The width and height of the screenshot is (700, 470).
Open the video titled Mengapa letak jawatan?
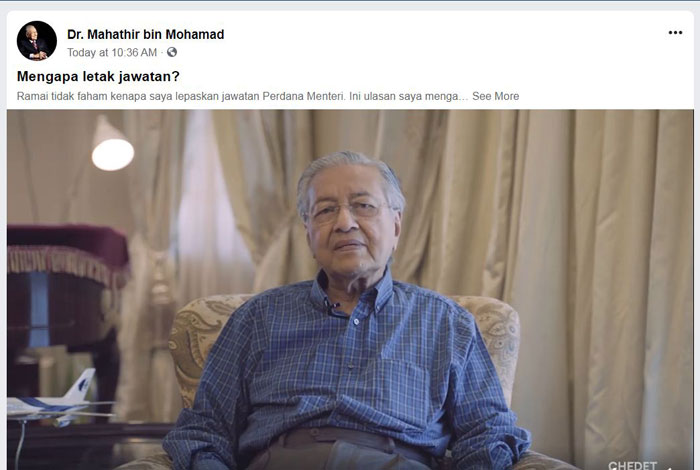pos(98,76)
